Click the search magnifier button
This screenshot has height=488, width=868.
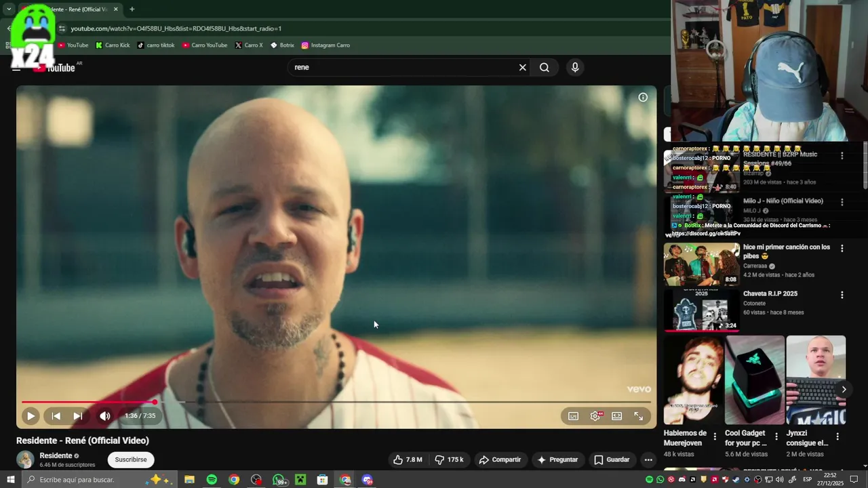(545, 67)
